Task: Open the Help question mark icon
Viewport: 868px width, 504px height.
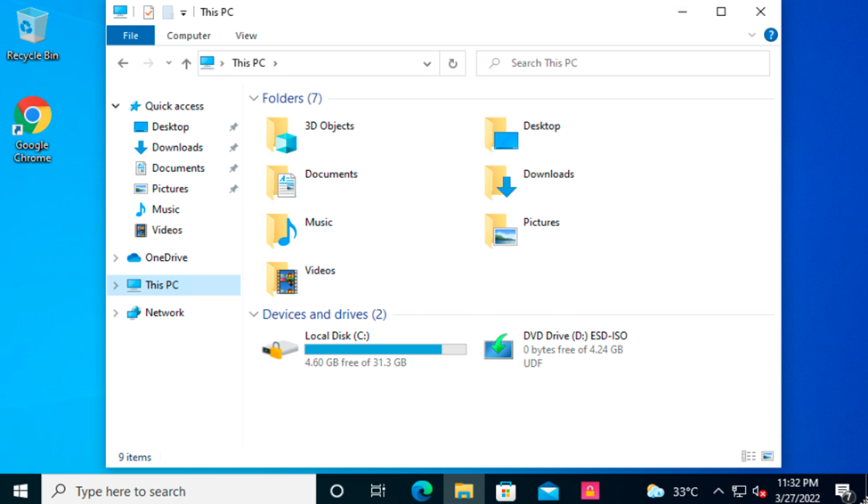Action: [x=770, y=35]
